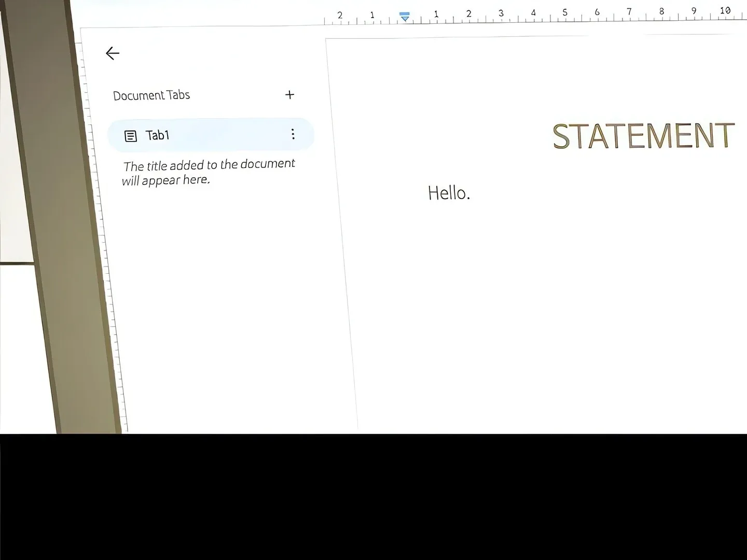Viewport: 747px width, 560px height.
Task: Select the Tab1 tab entry
Action: [211, 135]
